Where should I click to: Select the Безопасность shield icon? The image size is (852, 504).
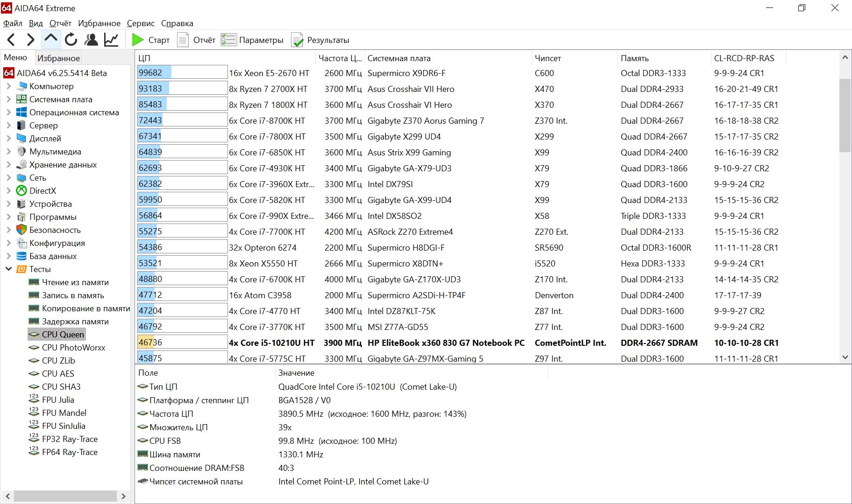pos(21,230)
